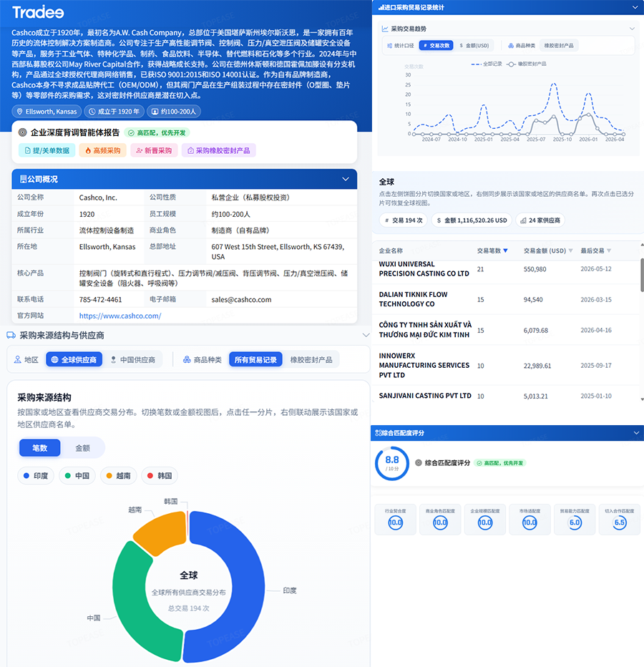Collapse the 采购来源结构与供应商 section
This screenshot has height=667, width=644.
click(x=366, y=335)
